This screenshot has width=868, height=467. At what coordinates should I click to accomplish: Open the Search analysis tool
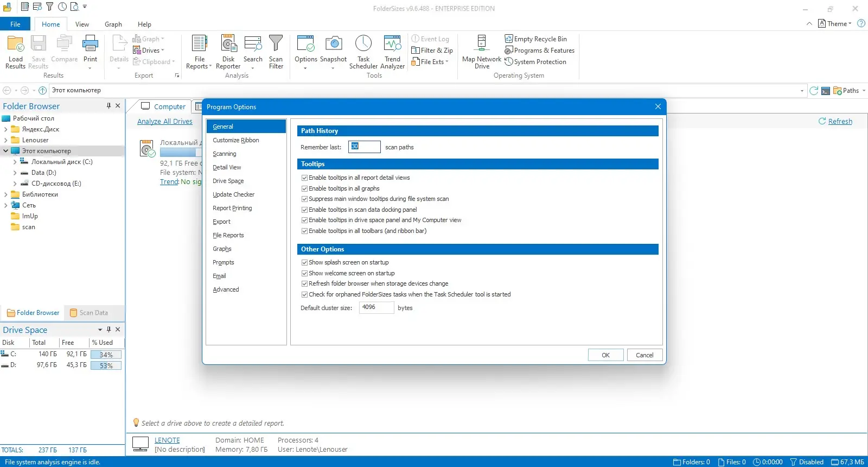click(x=253, y=52)
